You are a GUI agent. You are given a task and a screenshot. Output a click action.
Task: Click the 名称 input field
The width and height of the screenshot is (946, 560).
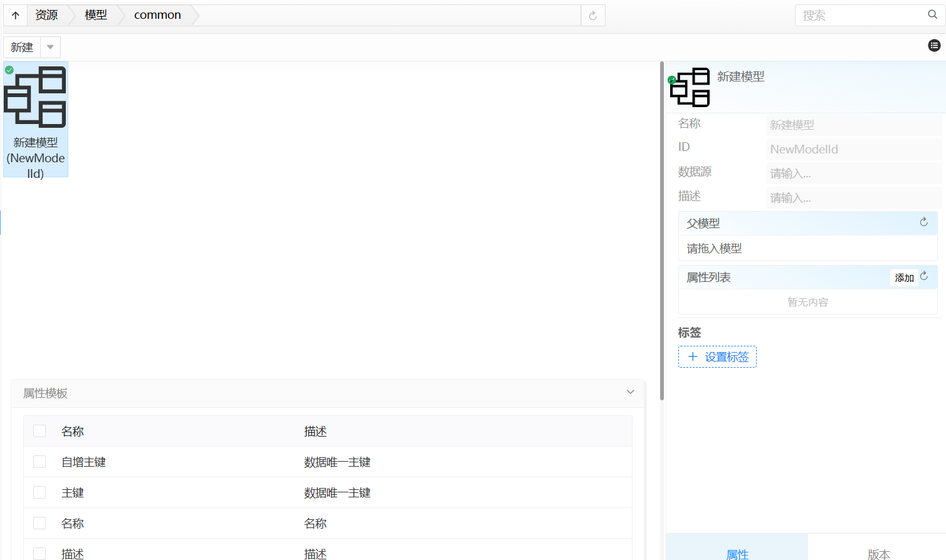click(x=854, y=125)
